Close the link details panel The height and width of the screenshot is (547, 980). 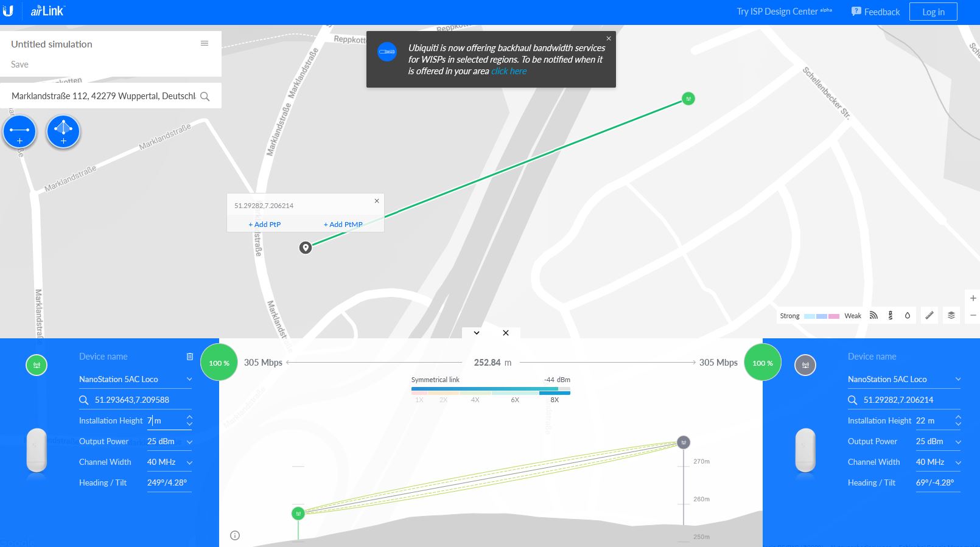tap(506, 333)
